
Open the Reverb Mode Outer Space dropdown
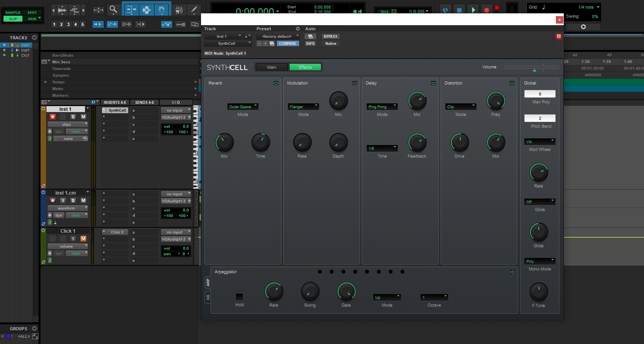point(243,107)
